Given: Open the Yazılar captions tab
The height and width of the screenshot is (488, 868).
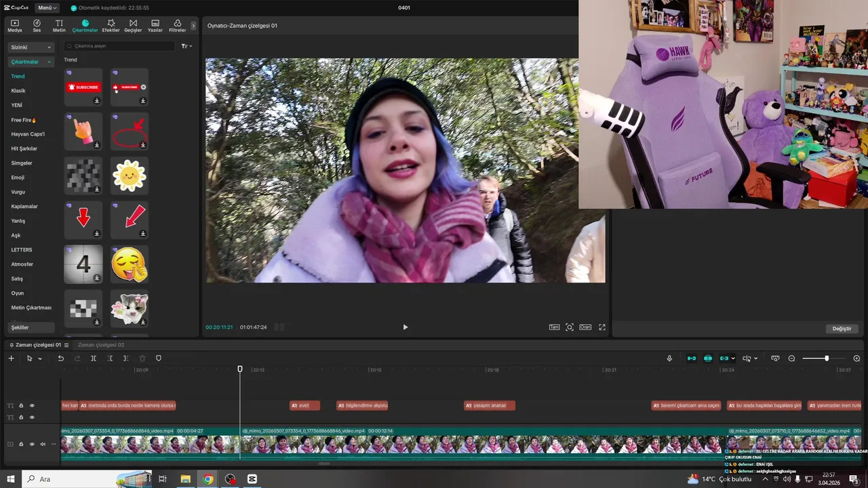Looking at the screenshot, I should 155,26.
